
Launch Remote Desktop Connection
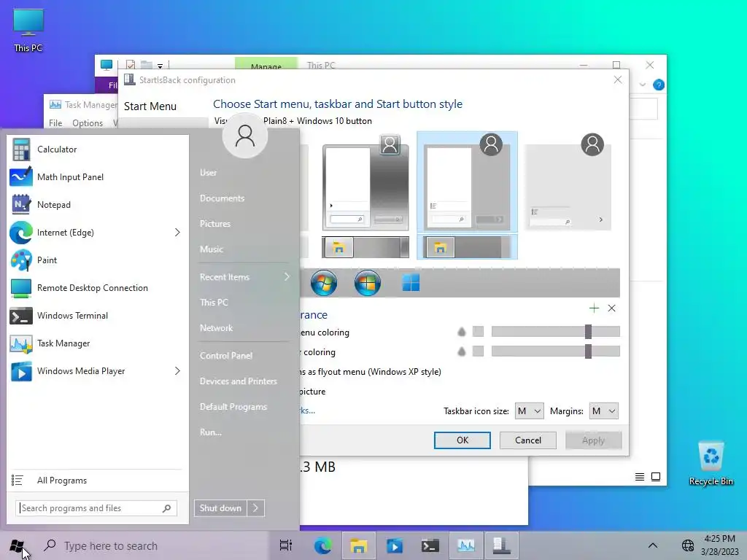[98, 287]
